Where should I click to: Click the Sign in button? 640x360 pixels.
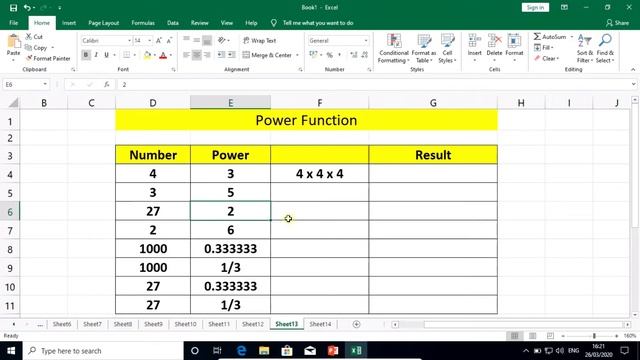pyautogui.click(x=535, y=7)
